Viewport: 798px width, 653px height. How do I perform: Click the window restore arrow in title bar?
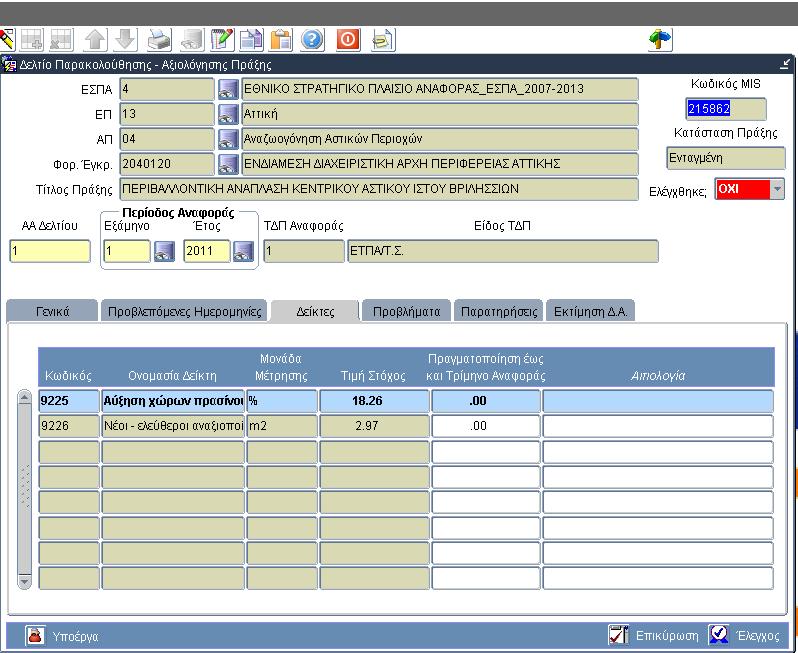point(785,64)
